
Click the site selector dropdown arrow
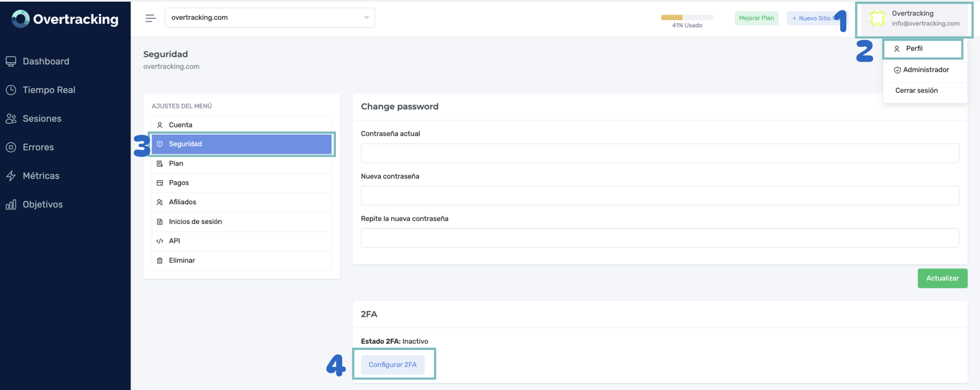pyautogui.click(x=366, y=18)
